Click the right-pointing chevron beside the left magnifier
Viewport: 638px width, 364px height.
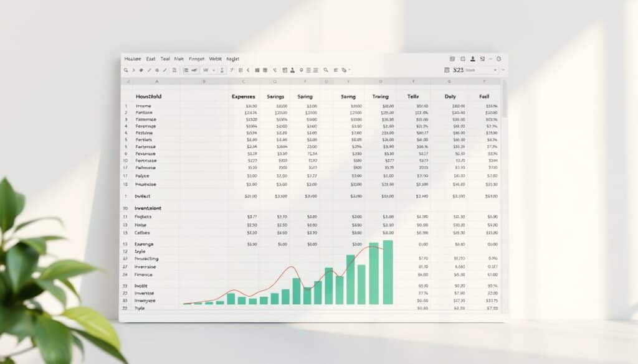pyautogui.click(x=133, y=70)
